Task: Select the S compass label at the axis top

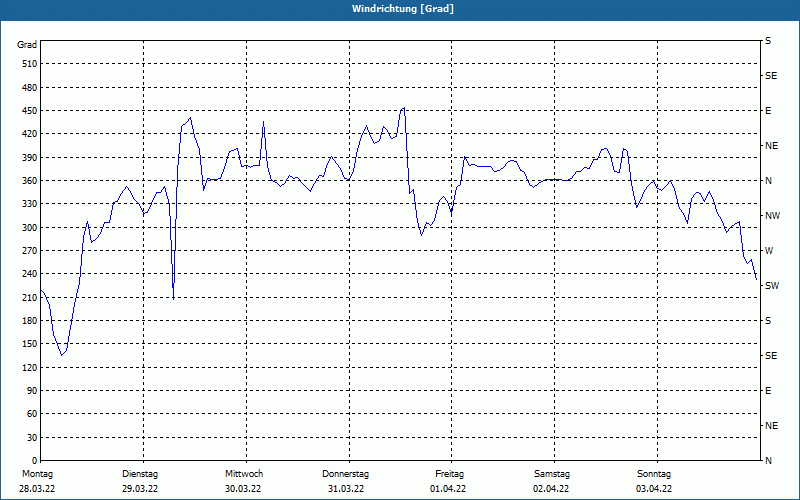Action: pos(768,41)
